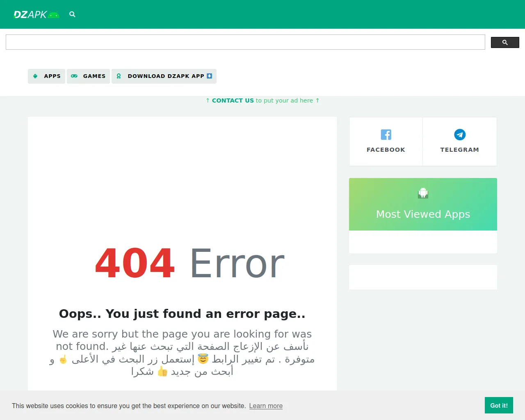This screenshot has height=420, width=525.
Task: Open the FACEBOOK text link
Action: [386, 150]
